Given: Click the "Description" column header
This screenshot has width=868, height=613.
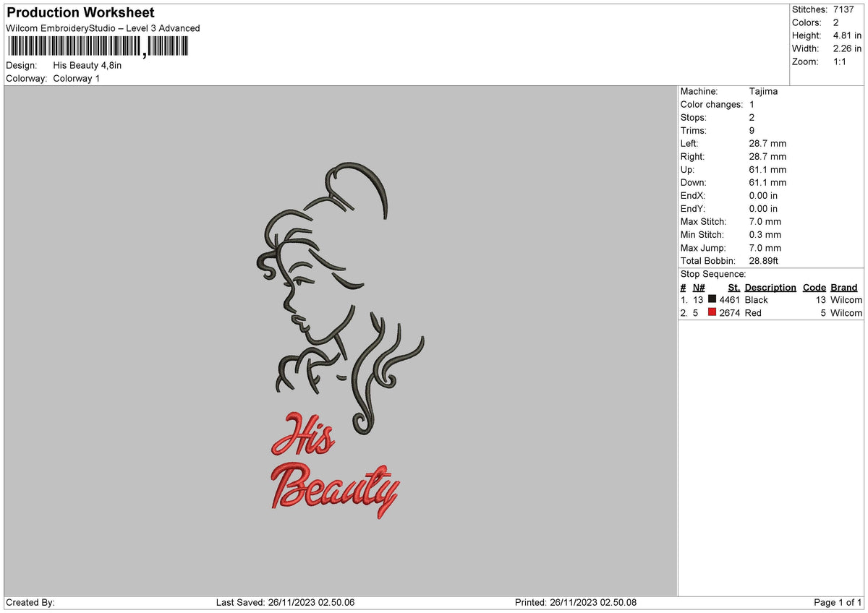Looking at the screenshot, I should click(x=770, y=287).
